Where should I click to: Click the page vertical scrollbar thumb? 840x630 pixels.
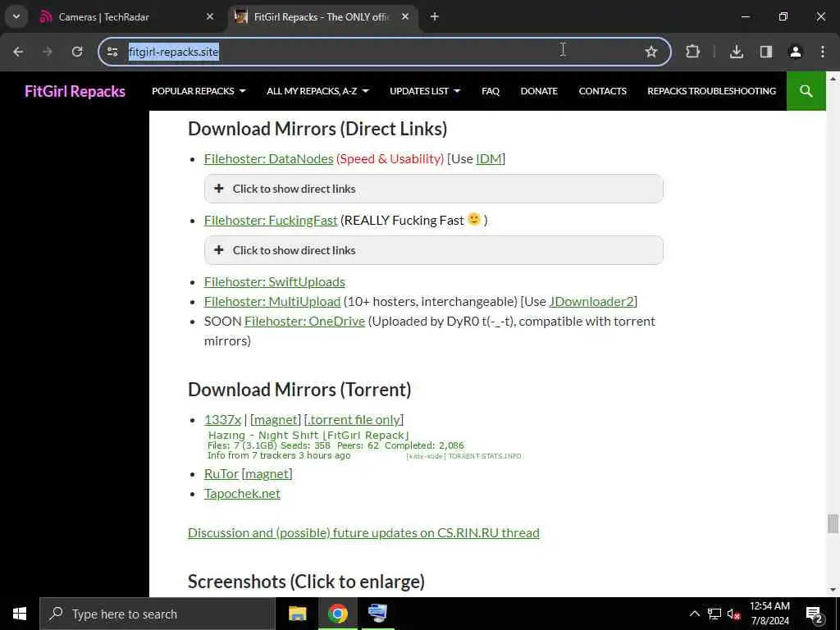(x=833, y=523)
